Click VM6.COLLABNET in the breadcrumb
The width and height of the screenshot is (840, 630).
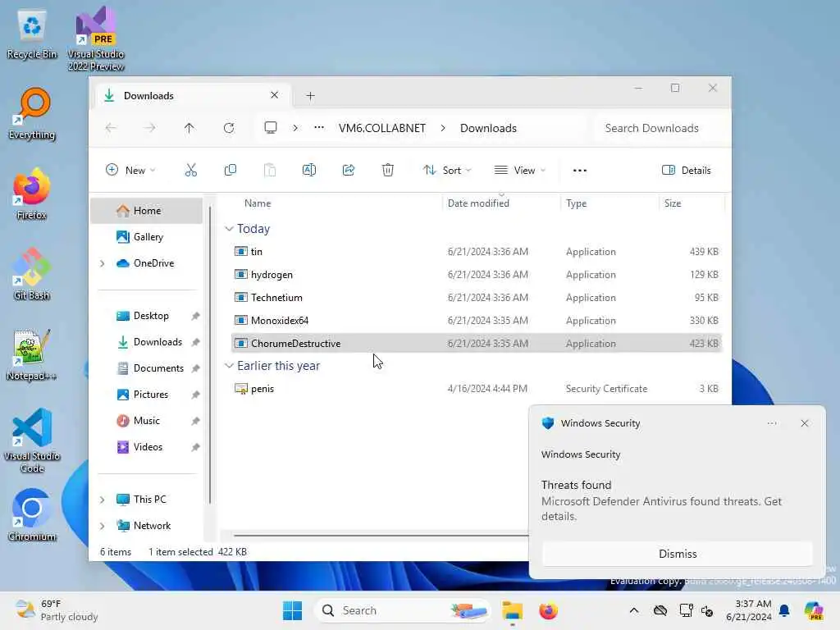click(382, 128)
